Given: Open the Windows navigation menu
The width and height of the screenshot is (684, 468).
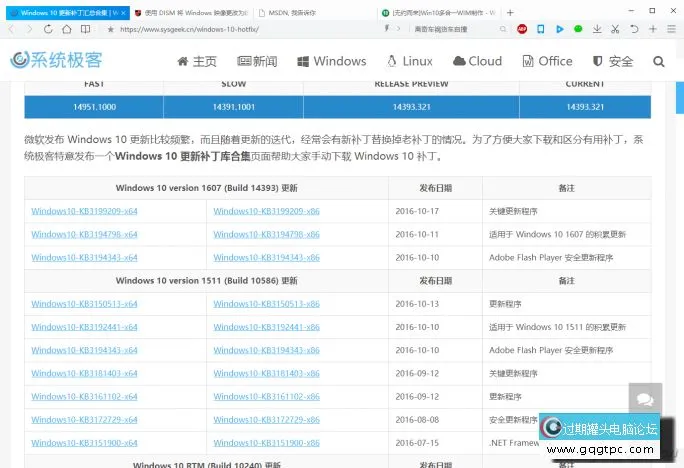Looking at the screenshot, I should click(x=332, y=61).
